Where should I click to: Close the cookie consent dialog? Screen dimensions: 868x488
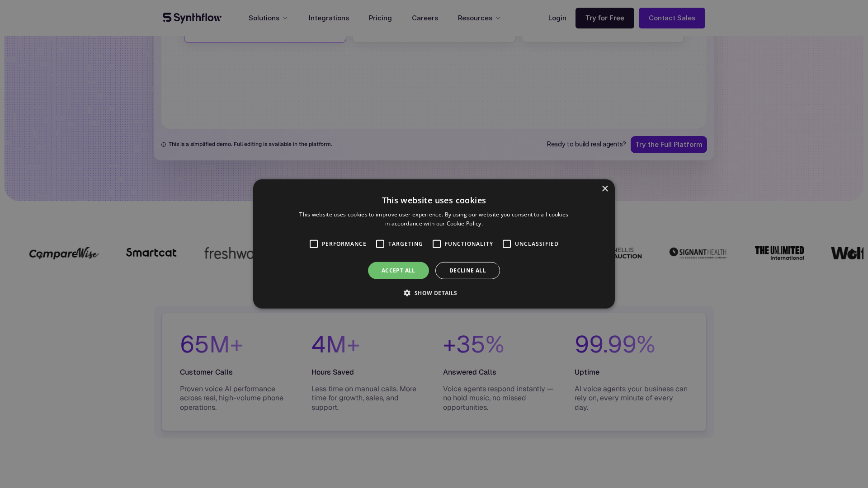point(605,189)
